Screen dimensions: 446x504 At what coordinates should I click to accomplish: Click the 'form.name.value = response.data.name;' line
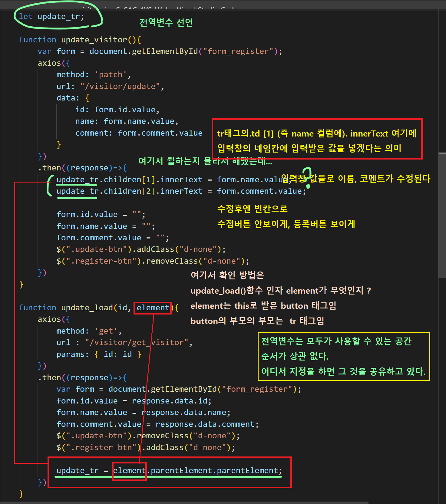coord(143,413)
